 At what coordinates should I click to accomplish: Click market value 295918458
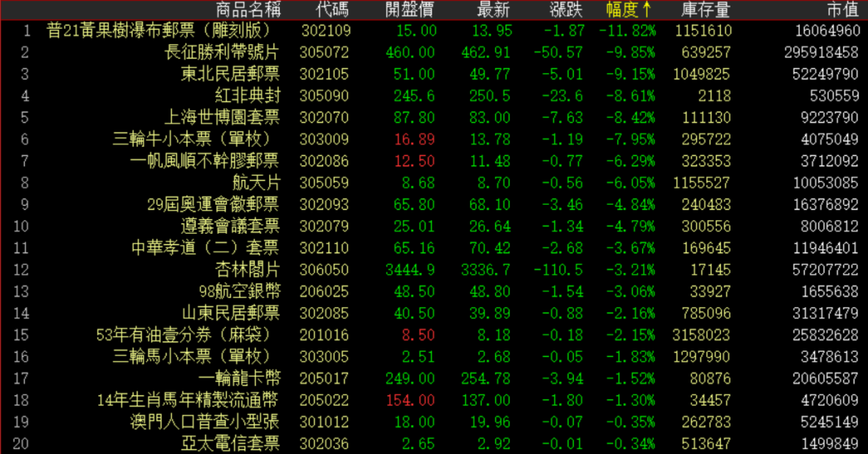point(821,52)
